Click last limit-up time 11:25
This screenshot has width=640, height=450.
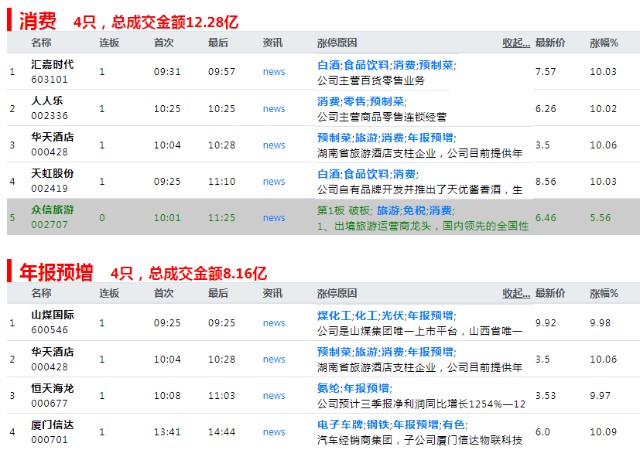coord(222,218)
